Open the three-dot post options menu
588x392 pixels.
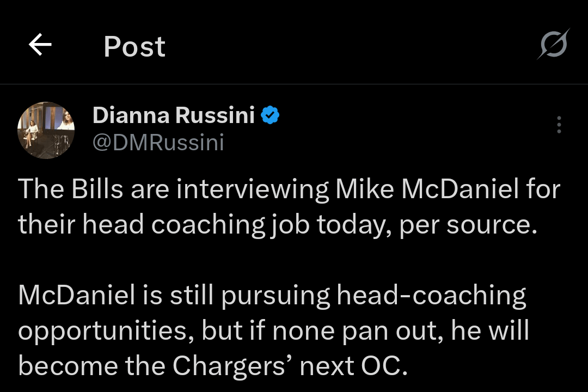pos(559,125)
